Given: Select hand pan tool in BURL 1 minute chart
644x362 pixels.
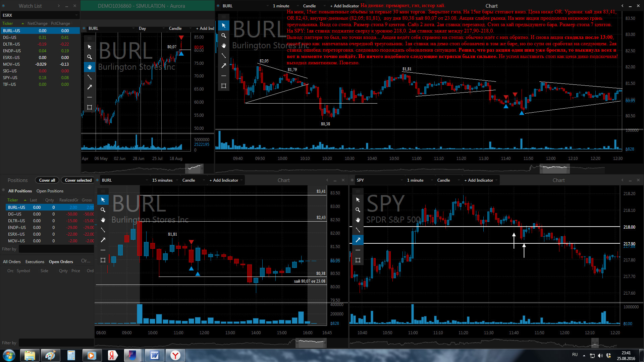Looking at the screenshot, I should coord(224,46).
